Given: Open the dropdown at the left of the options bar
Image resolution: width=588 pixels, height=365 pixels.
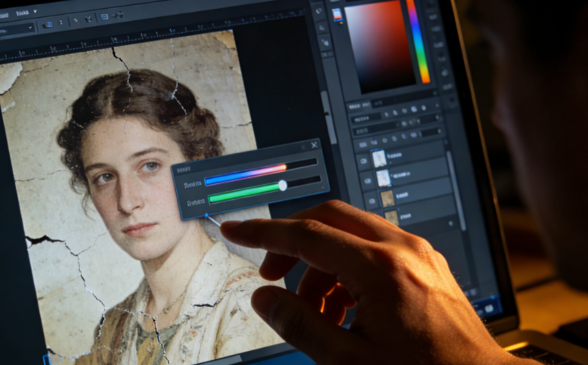Looking at the screenshot, I should tap(17, 29).
